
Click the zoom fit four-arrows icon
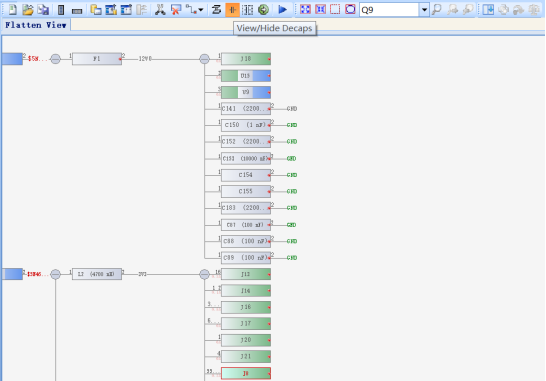pyautogui.click(x=305, y=9)
